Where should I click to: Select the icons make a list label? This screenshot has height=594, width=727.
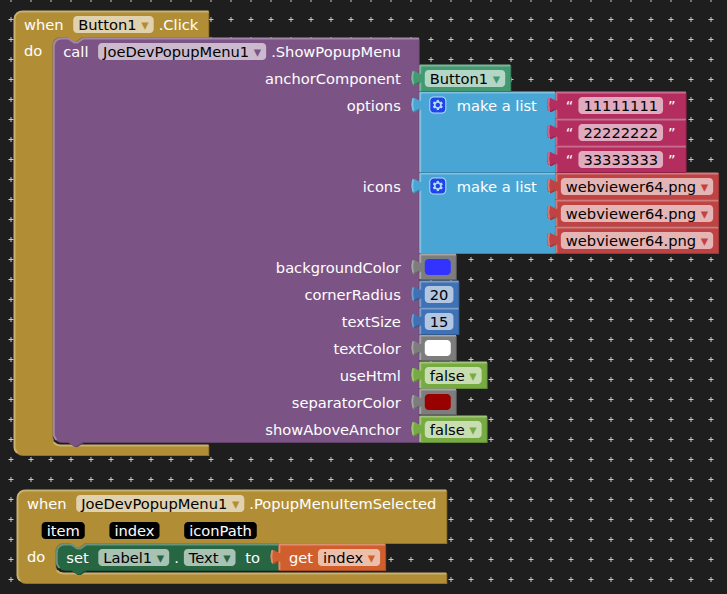[497, 187]
